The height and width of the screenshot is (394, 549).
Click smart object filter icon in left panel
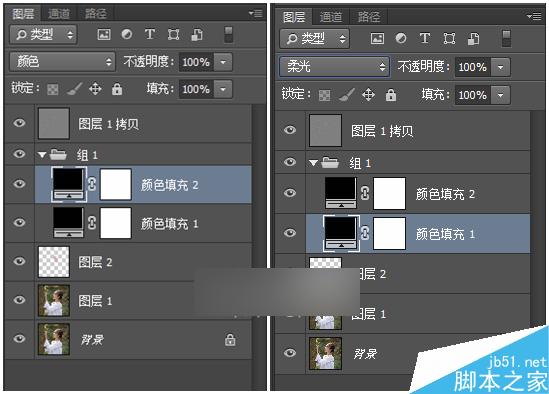pyautogui.click(x=197, y=34)
